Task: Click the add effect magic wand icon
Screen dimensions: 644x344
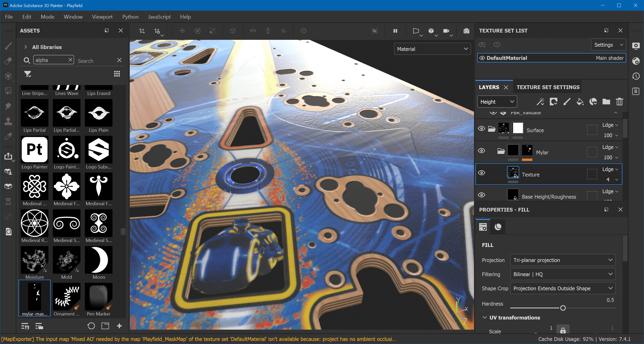Action: [x=540, y=102]
